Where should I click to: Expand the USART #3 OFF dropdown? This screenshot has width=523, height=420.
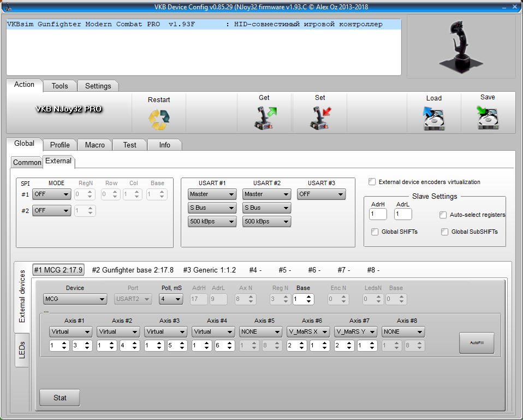321,194
